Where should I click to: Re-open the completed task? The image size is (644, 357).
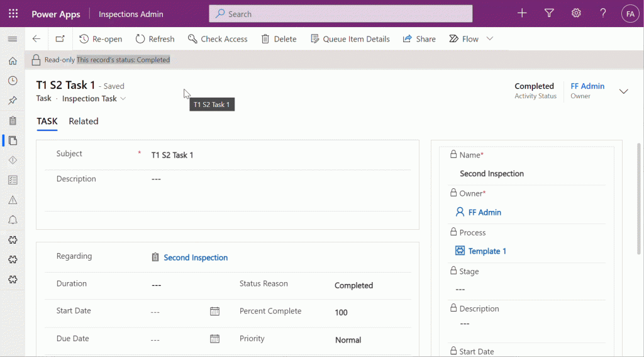point(101,38)
